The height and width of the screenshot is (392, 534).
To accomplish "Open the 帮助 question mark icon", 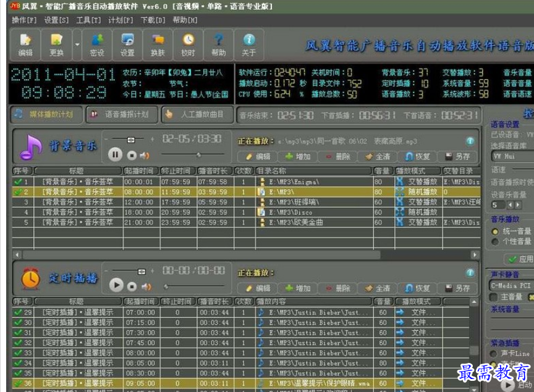I will (218, 45).
